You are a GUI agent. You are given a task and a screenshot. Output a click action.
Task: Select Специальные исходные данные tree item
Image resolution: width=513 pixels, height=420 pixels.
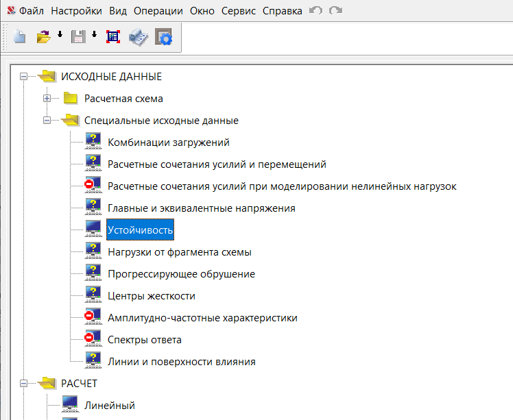(x=161, y=121)
